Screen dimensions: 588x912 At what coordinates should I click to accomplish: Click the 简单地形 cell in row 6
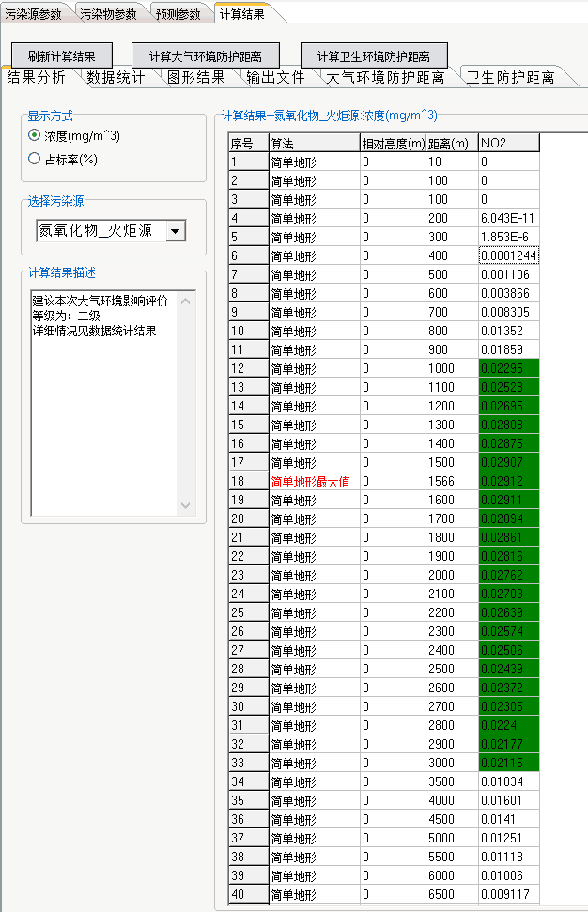(x=315, y=255)
